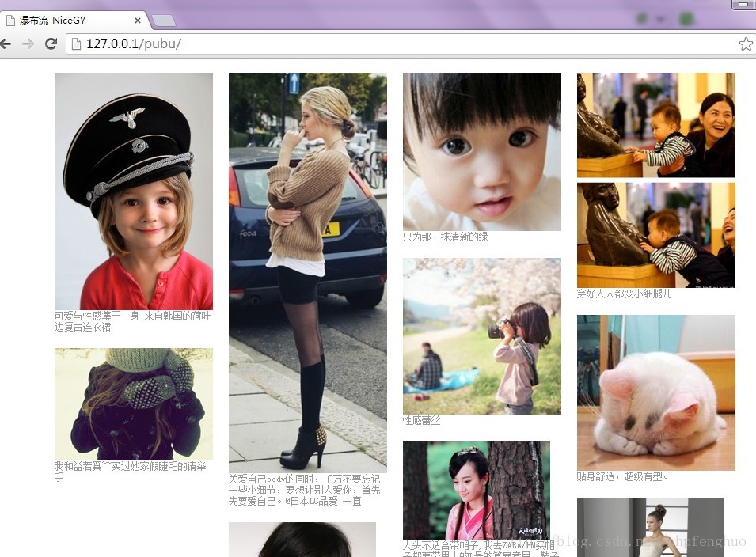This screenshot has width=756, height=557.
Task: Open photo of woman in pink costume by tree
Action: pyautogui.click(x=477, y=491)
